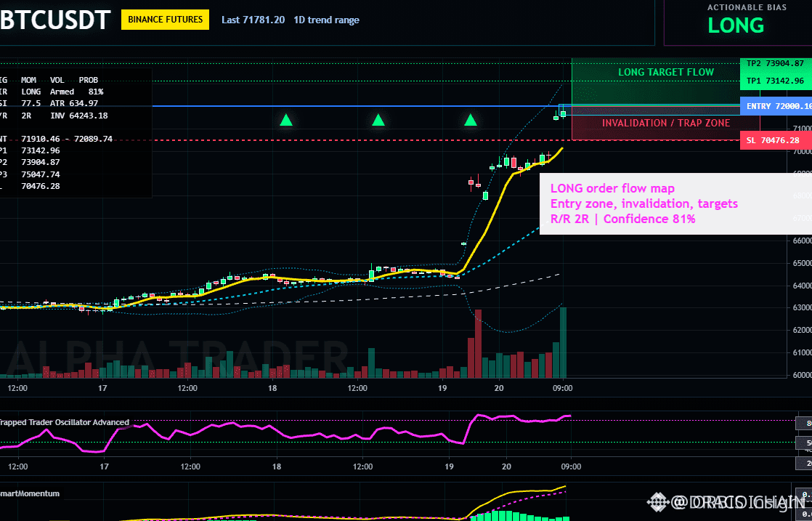Select the 09:00 label on oscillator pane time axis
Image resolution: width=812 pixels, height=521 pixels.
[x=571, y=467]
